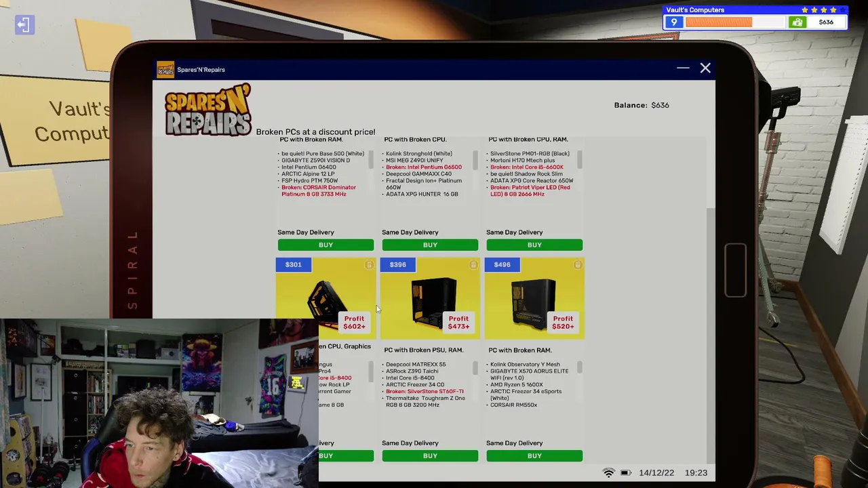Click the clock showing 19:23
This screenshot has width=868, height=488.
696,473
